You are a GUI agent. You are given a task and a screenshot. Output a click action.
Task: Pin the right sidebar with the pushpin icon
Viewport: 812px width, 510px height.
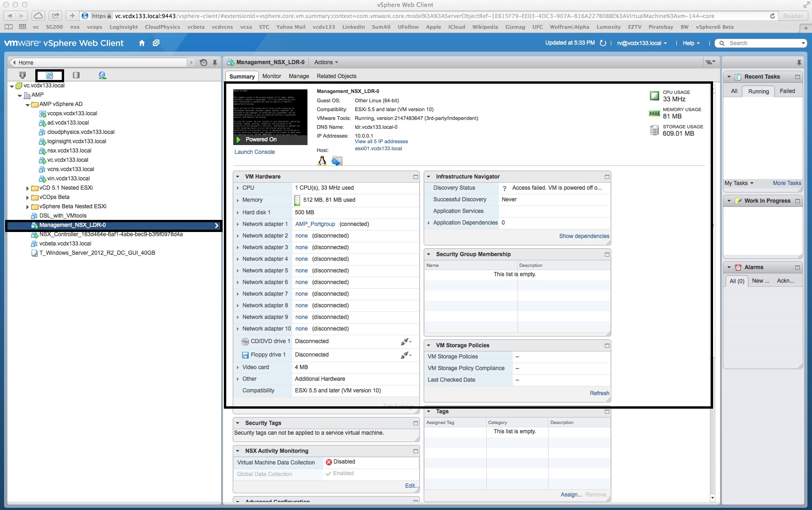click(799, 63)
